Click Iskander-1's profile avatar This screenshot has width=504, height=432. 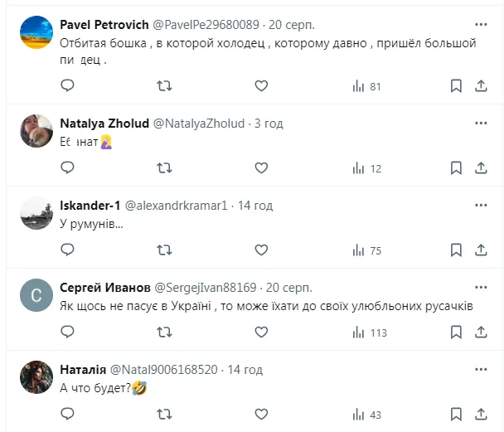point(36,213)
